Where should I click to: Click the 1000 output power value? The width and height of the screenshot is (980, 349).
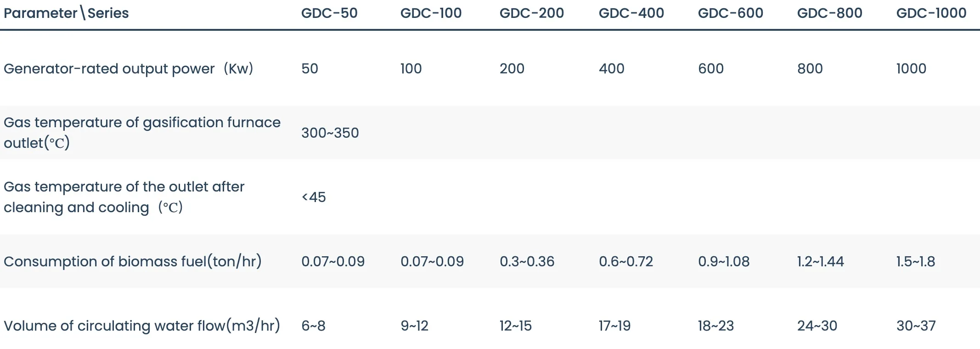coord(911,69)
